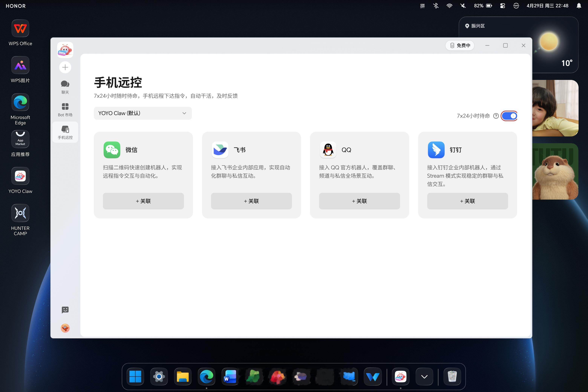The width and height of the screenshot is (588, 392).
Task: Expand the YOYO Claw (默认) dropdown
Action: tap(143, 113)
